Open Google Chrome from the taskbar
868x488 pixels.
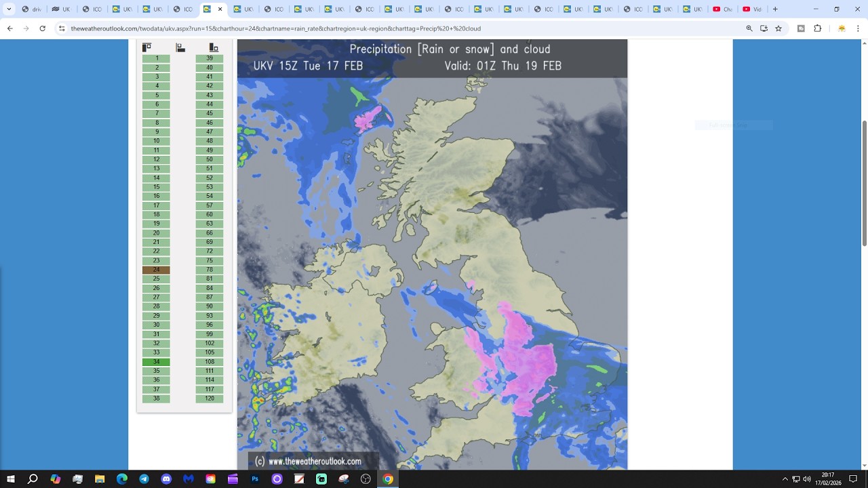click(388, 479)
